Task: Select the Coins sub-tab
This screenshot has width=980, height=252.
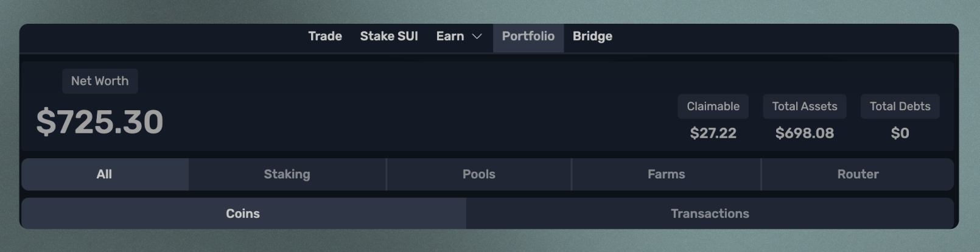Action: [243, 214]
